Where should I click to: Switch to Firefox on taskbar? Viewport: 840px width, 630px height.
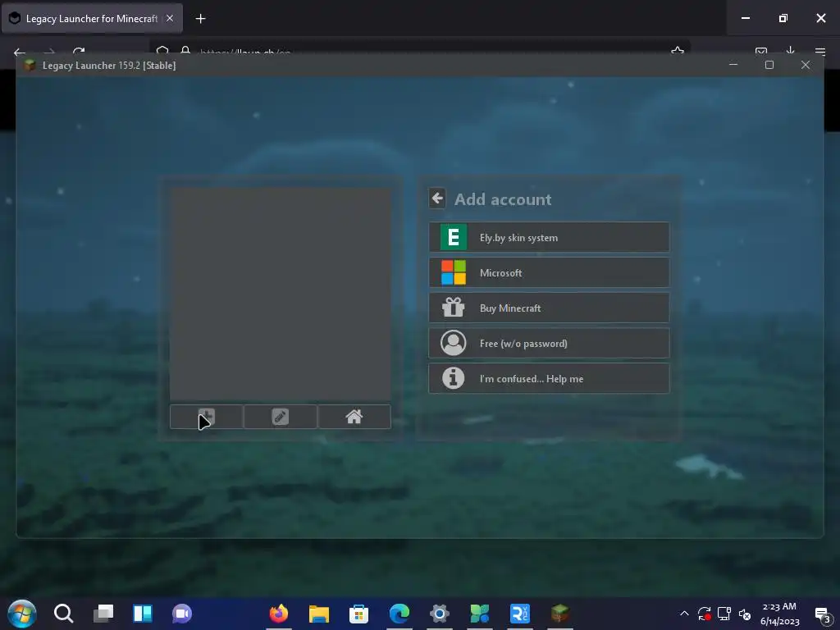[x=279, y=614]
